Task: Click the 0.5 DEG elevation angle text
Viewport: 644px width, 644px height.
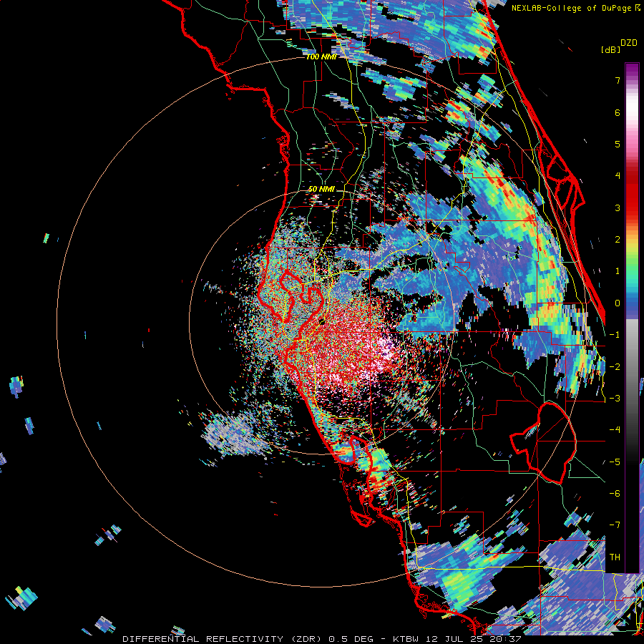Action: (x=351, y=639)
